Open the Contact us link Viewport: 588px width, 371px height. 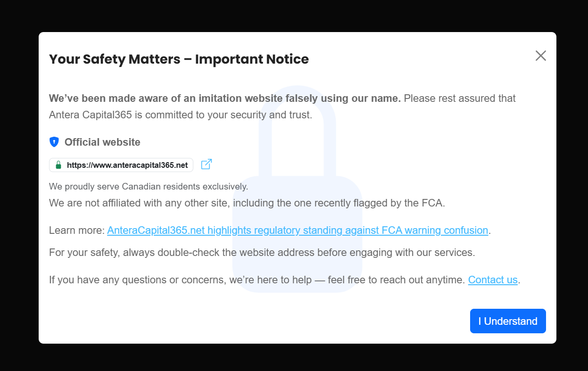coord(492,280)
